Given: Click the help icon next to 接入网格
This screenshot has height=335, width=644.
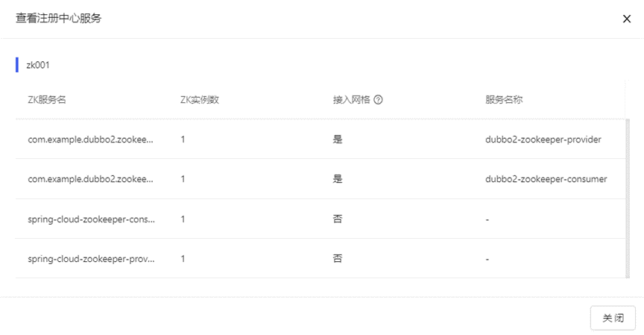Looking at the screenshot, I should click(378, 100).
